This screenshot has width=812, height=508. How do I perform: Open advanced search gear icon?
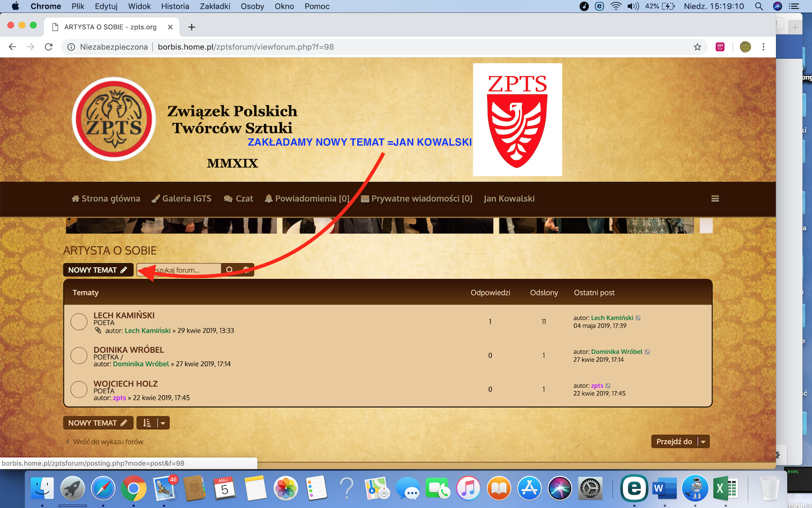tap(246, 270)
